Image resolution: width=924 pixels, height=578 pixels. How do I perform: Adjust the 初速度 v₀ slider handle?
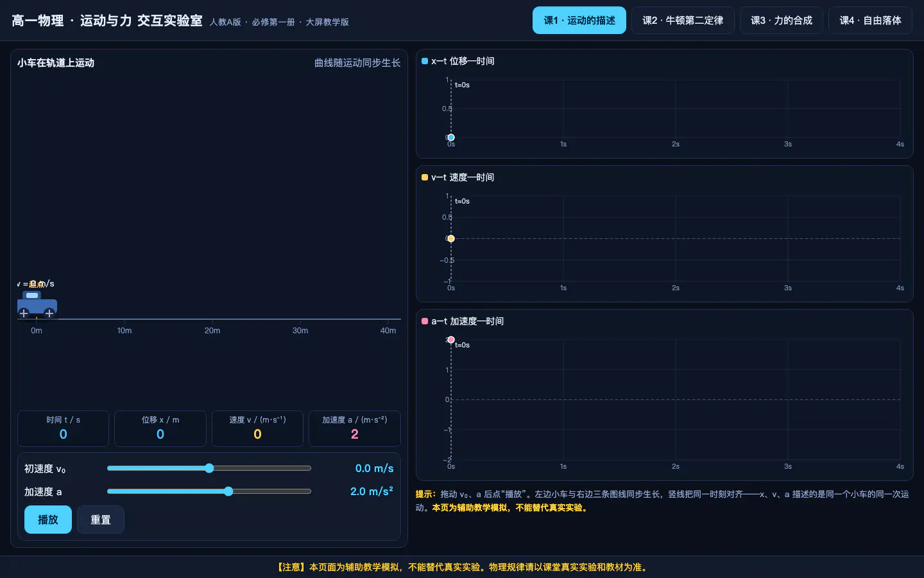(x=209, y=468)
